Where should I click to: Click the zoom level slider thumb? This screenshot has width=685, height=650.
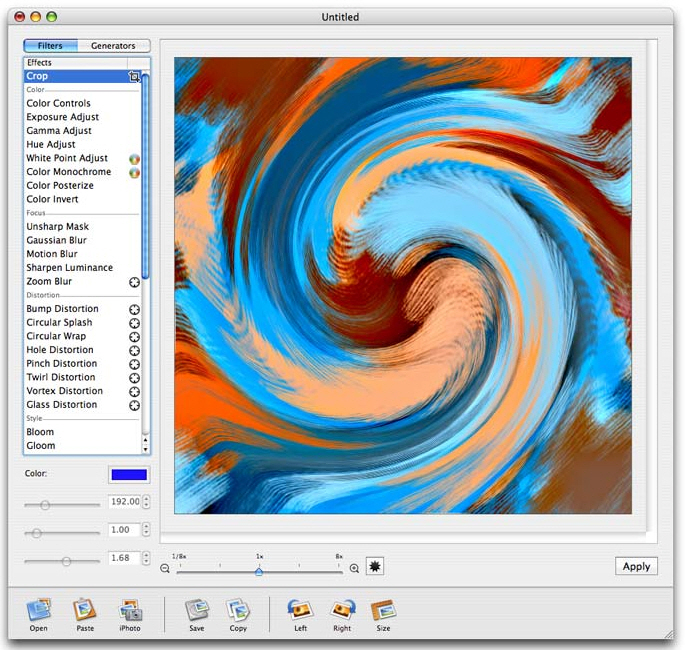pyautogui.click(x=258, y=570)
